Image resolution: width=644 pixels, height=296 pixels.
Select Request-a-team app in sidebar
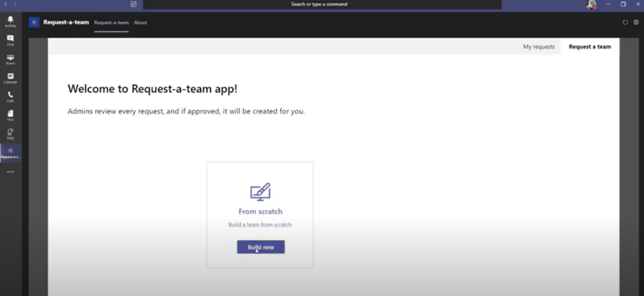tap(10, 152)
